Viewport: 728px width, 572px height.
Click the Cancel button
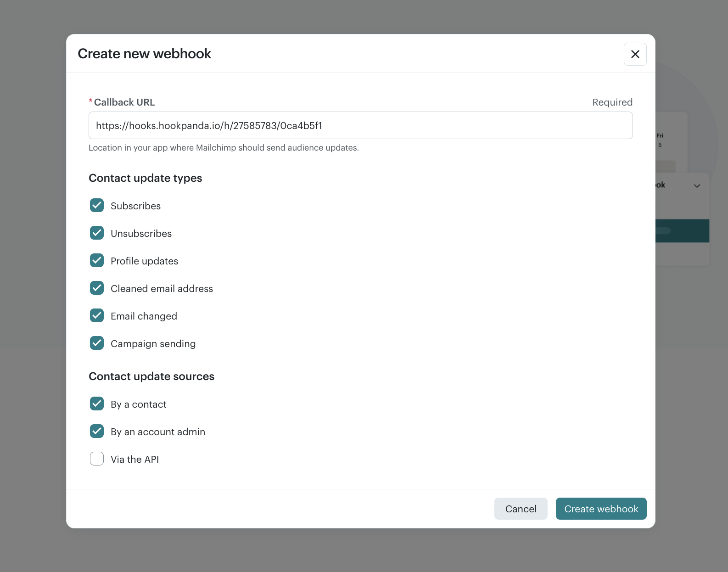point(521,509)
